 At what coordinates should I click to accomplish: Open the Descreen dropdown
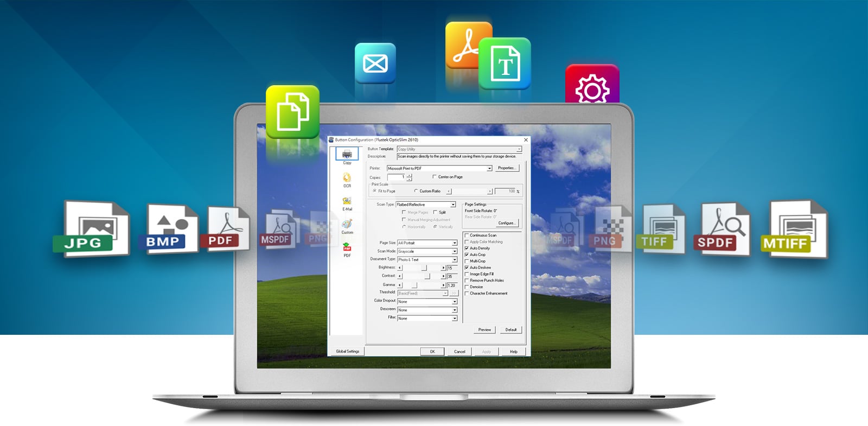click(x=427, y=310)
